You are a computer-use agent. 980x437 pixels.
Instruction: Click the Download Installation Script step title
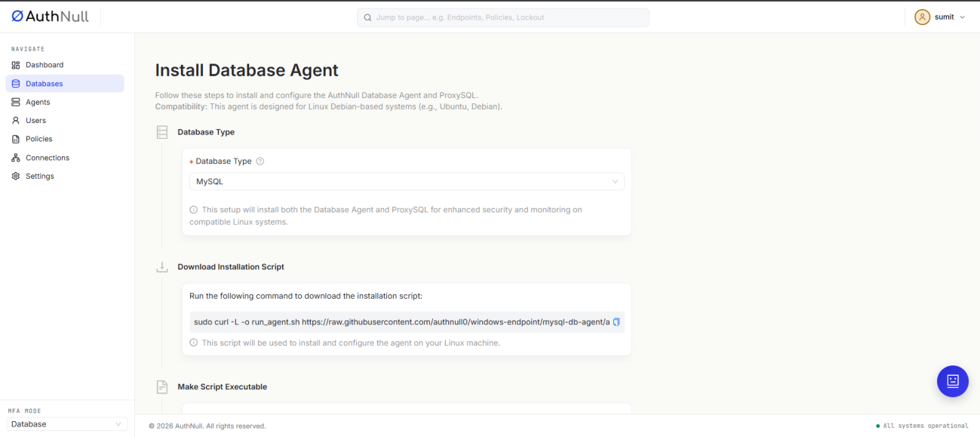(231, 267)
